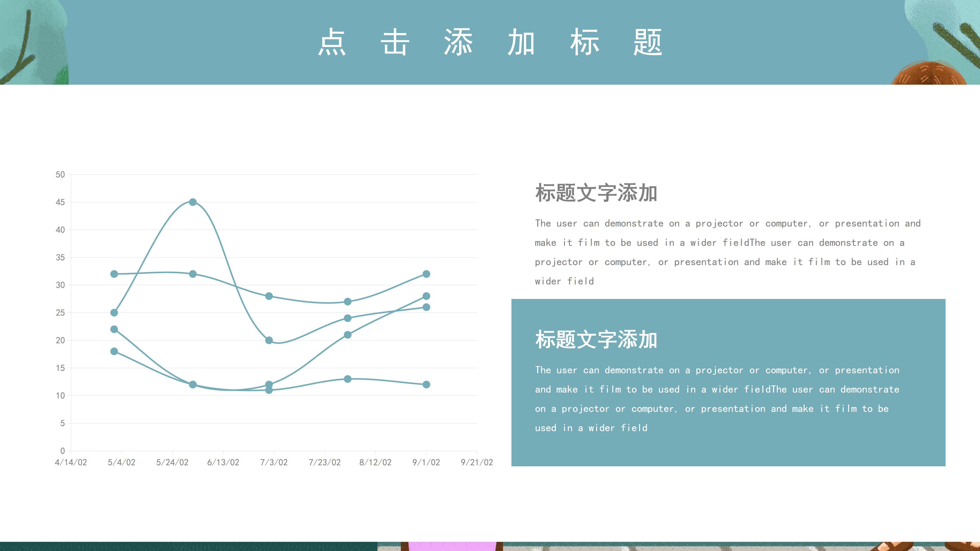Image resolution: width=980 pixels, height=551 pixels.
Task: Select the data point at value 13
Action: 347,379
